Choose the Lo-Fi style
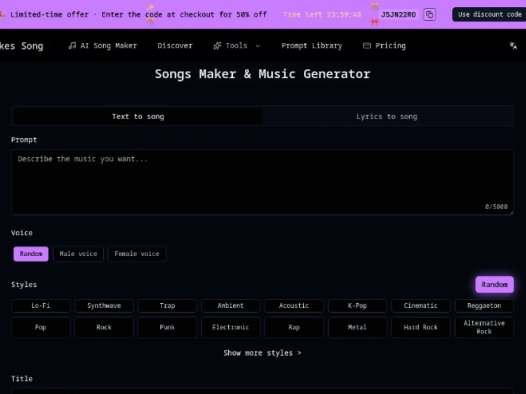 pyautogui.click(x=41, y=305)
